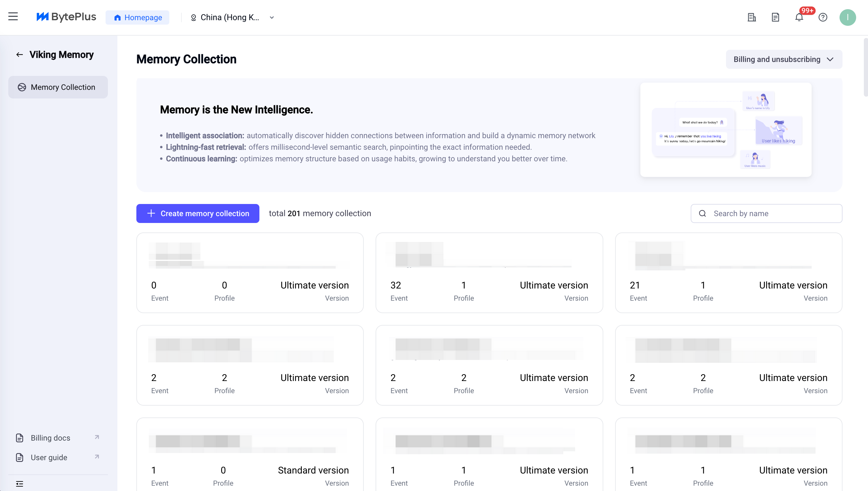Image resolution: width=868 pixels, height=491 pixels.
Task: Go to the Homepage tab
Action: [138, 17]
